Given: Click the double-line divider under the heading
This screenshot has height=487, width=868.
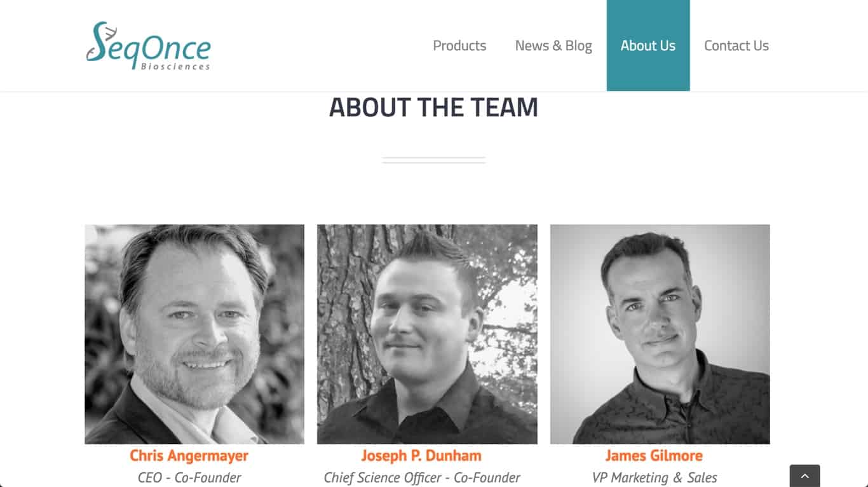Looking at the screenshot, I should [x=433, y=160].
